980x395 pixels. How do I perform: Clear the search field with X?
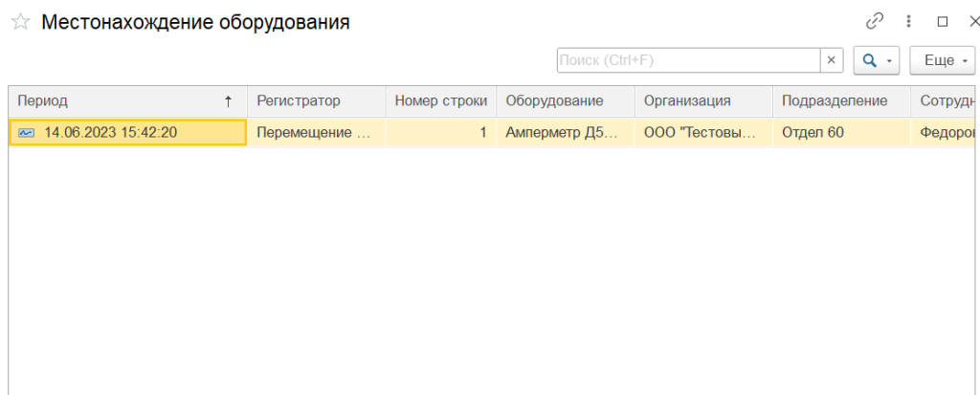point(832,60)
